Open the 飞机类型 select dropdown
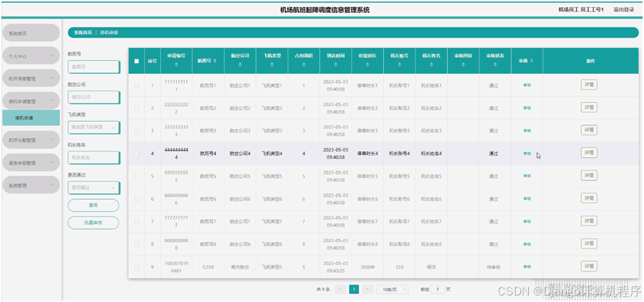Viewport: 644px width, 302px height. (93, 127)
